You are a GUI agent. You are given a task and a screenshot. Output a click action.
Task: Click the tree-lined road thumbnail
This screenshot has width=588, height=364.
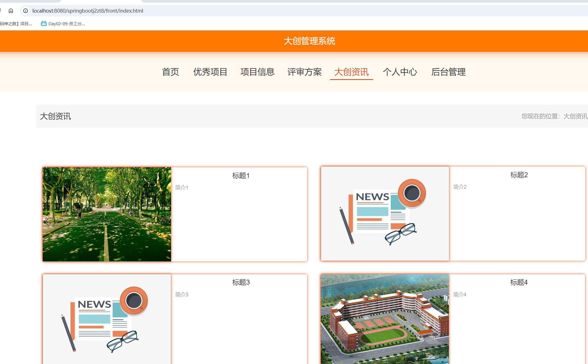(107, 214)
